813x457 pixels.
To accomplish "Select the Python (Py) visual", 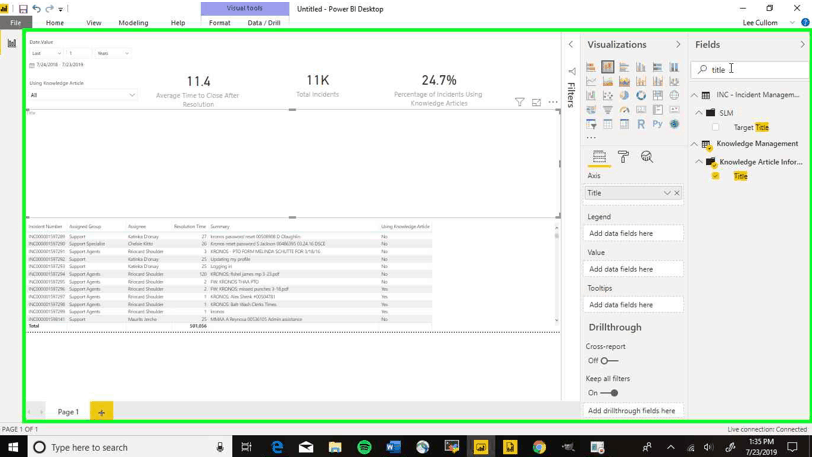I will point(657,124).
